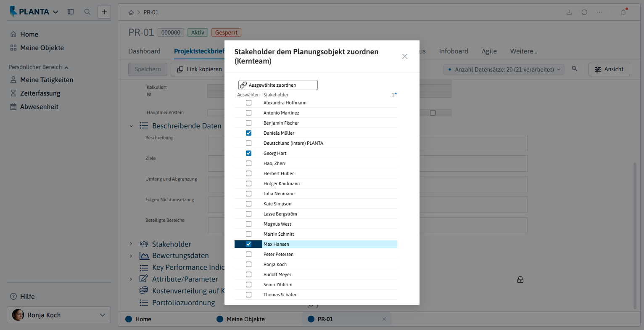Click the home breadcrumb icon
The image size is (644, 330).
tap(131, 12)
